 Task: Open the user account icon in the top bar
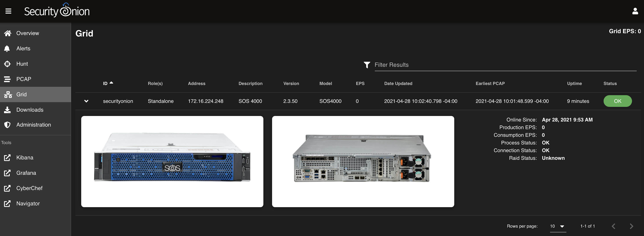[x=635, y=11]
